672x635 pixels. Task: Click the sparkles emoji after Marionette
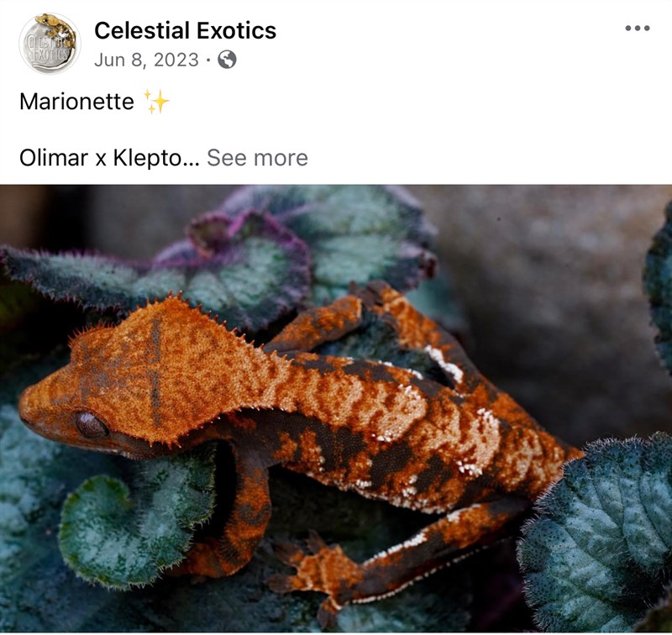tap(156, 102)
